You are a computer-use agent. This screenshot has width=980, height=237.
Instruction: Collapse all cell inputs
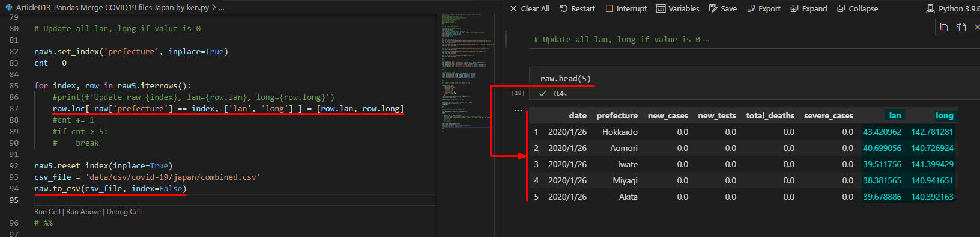coord(857,8)
